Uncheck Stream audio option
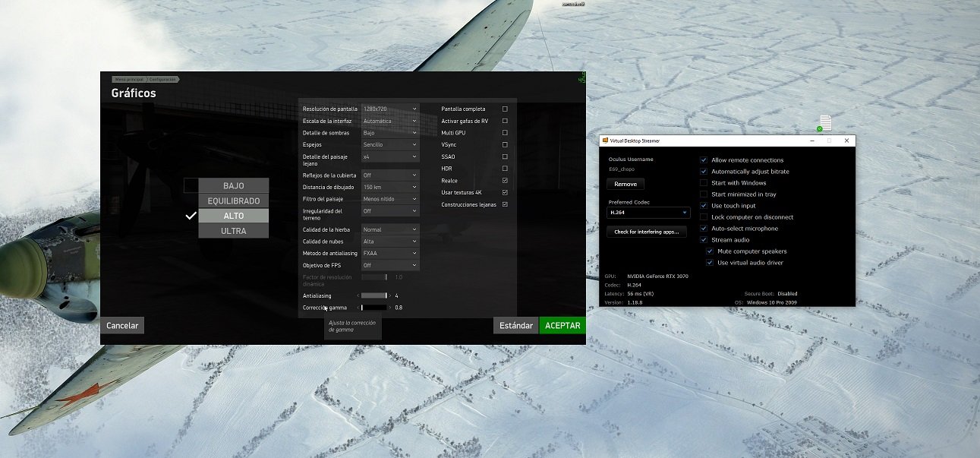This screenshot has height=458, width=980. tap(704, 240)
